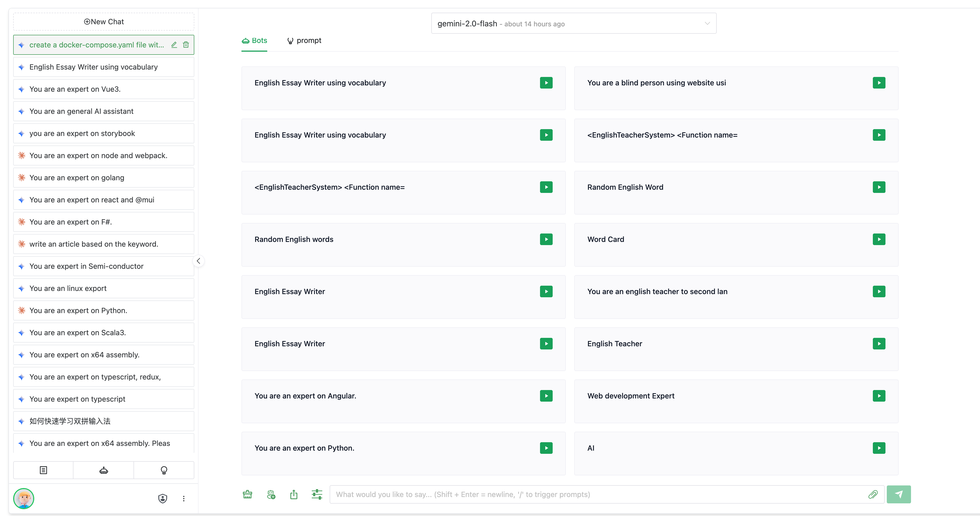
Task: Delete the docker-compose chat with trash icon
Action: (186, 45)
